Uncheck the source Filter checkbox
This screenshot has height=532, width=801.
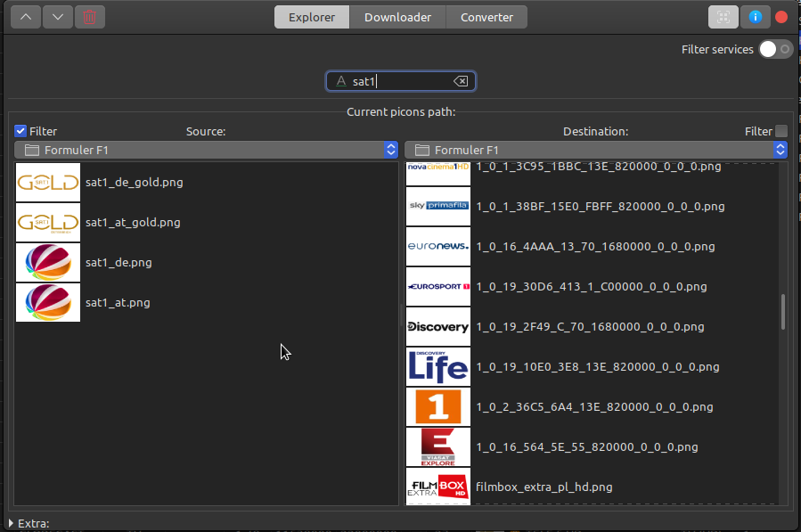tap(20, 131)
